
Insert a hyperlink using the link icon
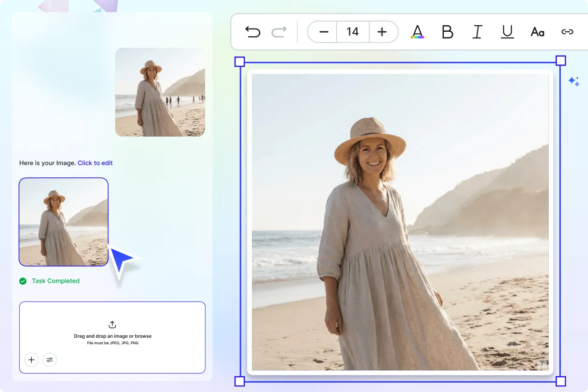tap(567, 31)
